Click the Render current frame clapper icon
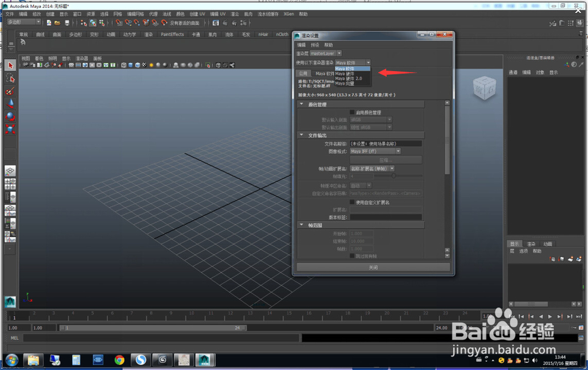588x370 pixels. 225,23
